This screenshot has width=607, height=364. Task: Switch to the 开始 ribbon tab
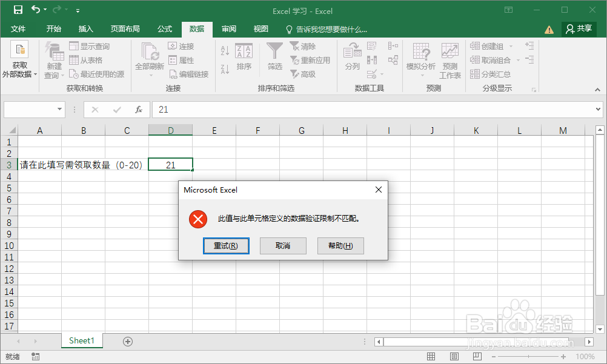click(53, 29)
